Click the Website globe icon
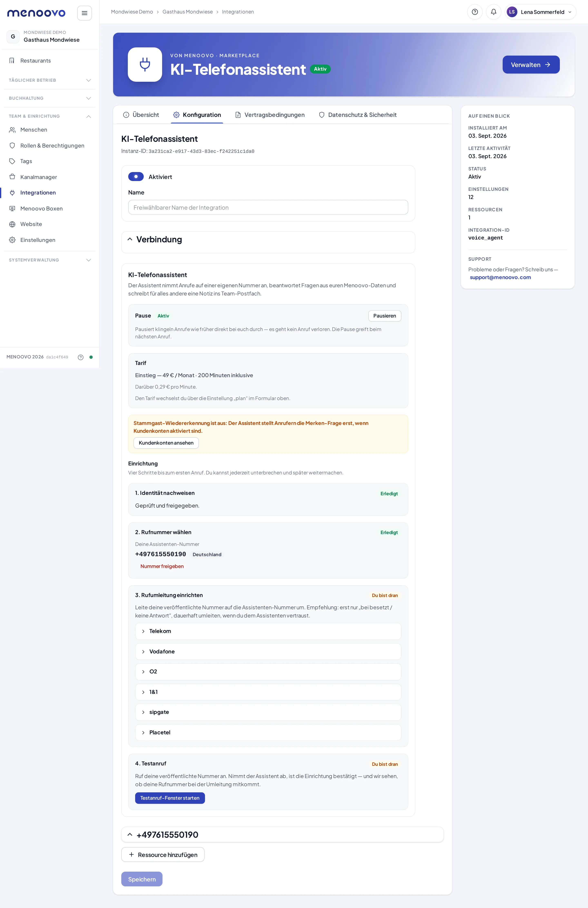The image size is (588, 908). (x=12, y=224)
